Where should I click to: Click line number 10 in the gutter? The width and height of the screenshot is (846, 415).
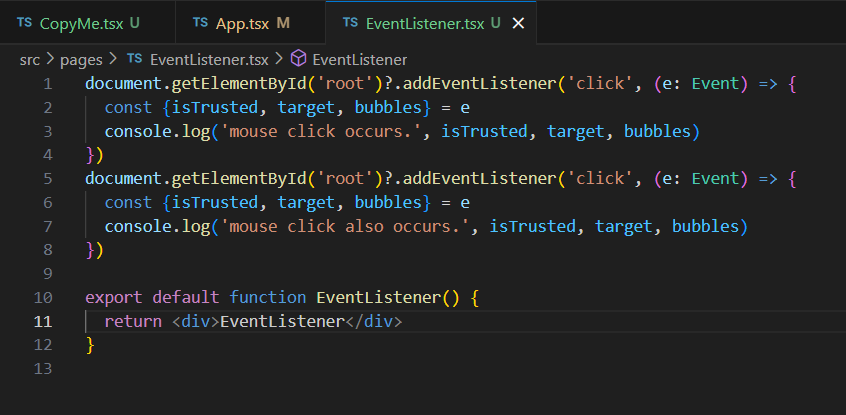click(43, 297)
